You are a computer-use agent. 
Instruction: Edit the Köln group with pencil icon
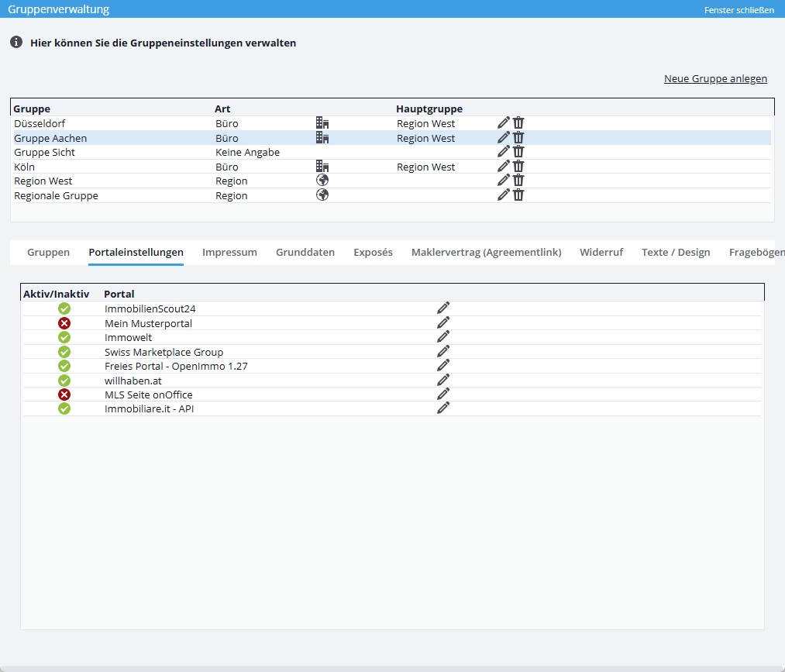[504, 166]
